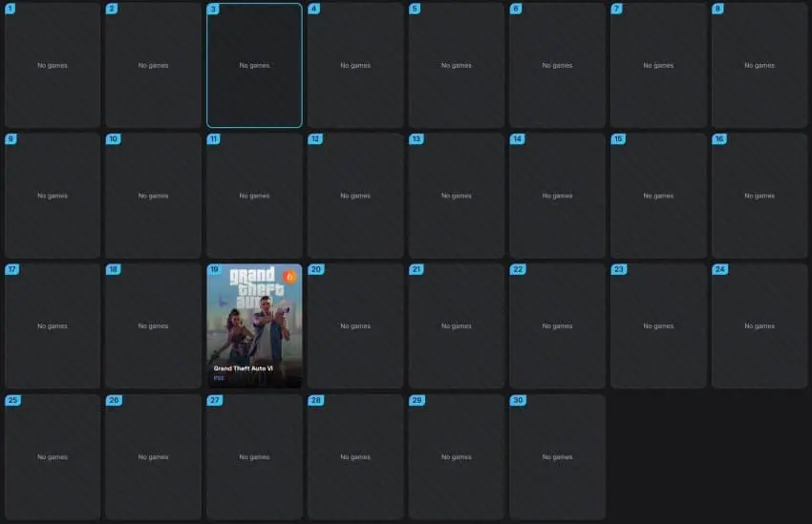The height and width of the screenshot is (524, 812).
Task: Open the day 6 card
Action: tap(557, 65)
